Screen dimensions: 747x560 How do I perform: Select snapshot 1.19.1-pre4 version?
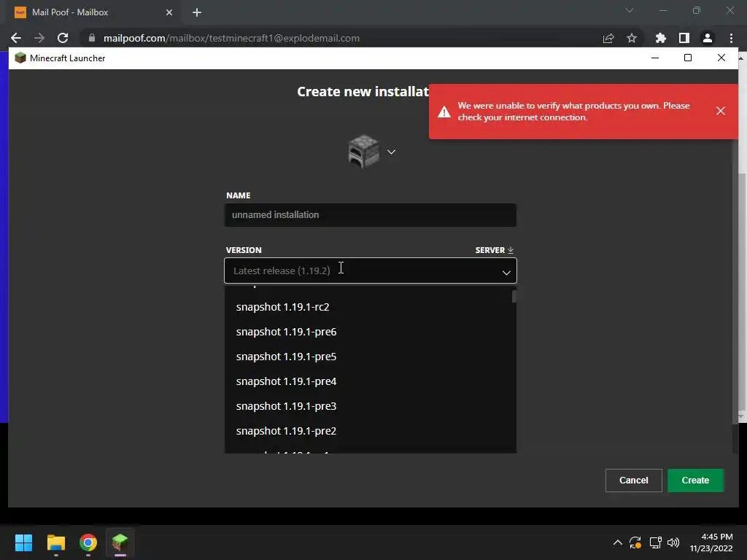tap(370, 381)
